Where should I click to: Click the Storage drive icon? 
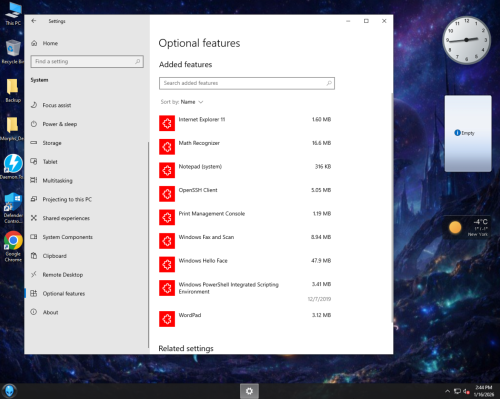coord(34,143)
